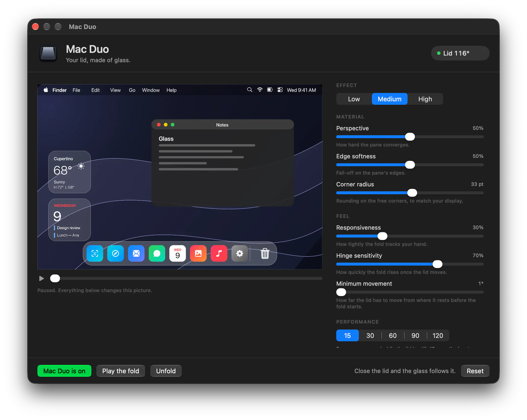This screenshot has width=527, height=420.
Task: Click the green Messages icon in the dock
Action: click(x=157, y=253)
